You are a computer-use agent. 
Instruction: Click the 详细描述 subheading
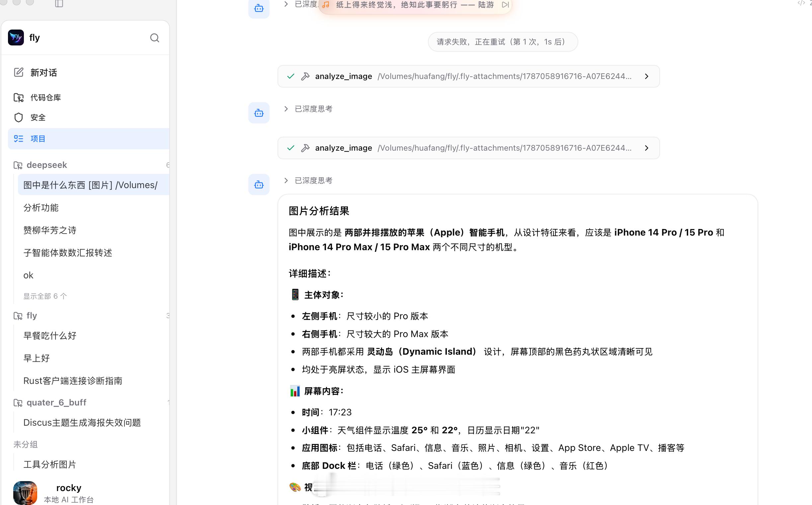click(309, 273)
